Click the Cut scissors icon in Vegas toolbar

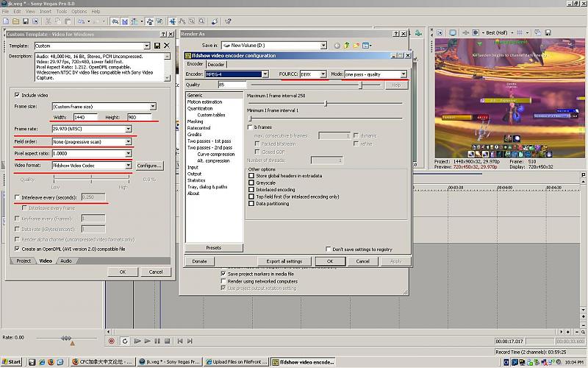point(48,22)
